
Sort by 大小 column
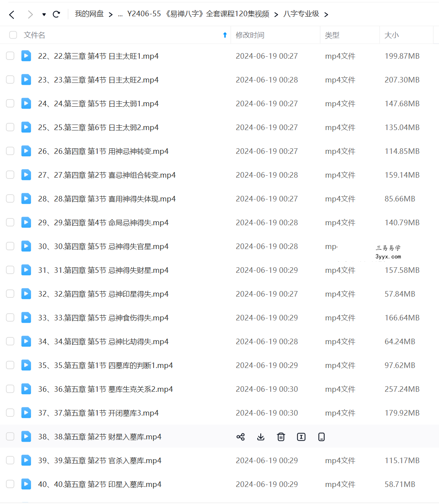click(x=392, y=35)
